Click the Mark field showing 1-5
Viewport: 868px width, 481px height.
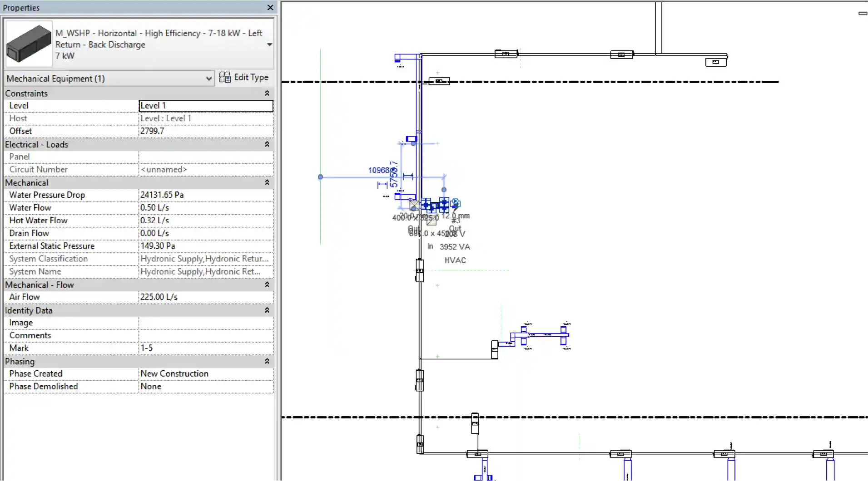pyautogui.click(x=206, y=348)
